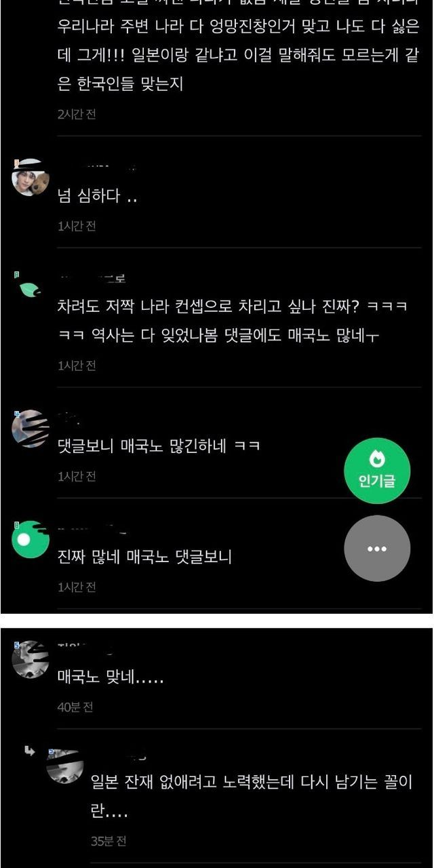Open avatar of user who wrote 넘 심하다
This screenshot has height=868, width=434.
[x=31, y=178]
